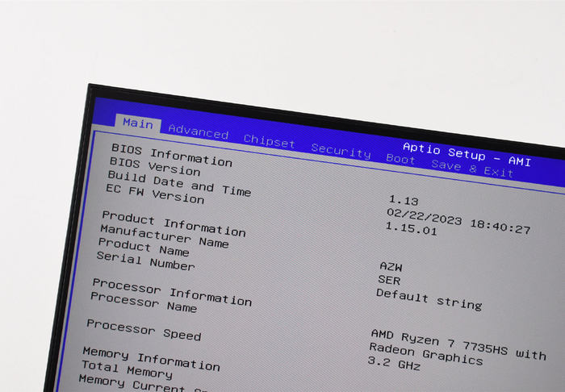Screen dimensions: 565x392
Task: Open the Advanced tab
Action: 199,131
